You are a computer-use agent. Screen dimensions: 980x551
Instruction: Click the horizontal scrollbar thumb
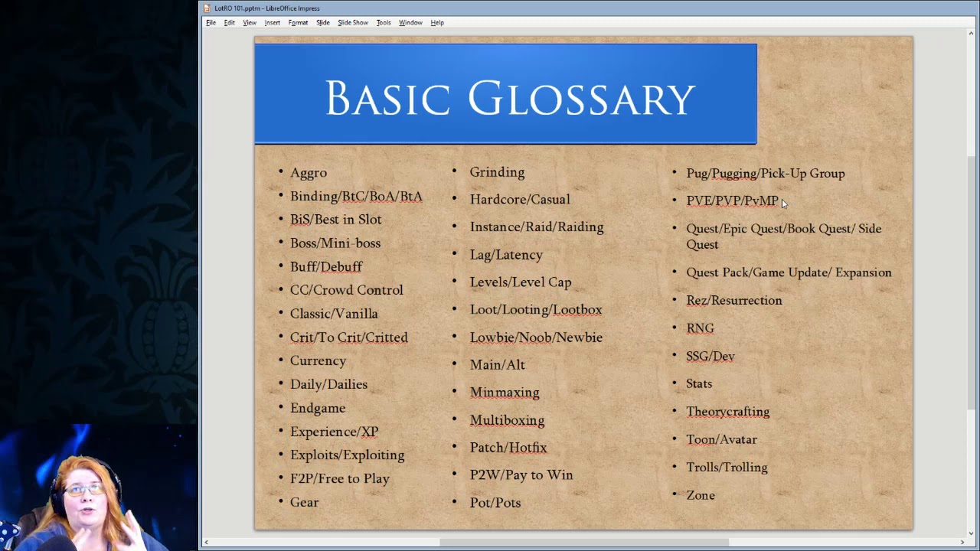584,543
